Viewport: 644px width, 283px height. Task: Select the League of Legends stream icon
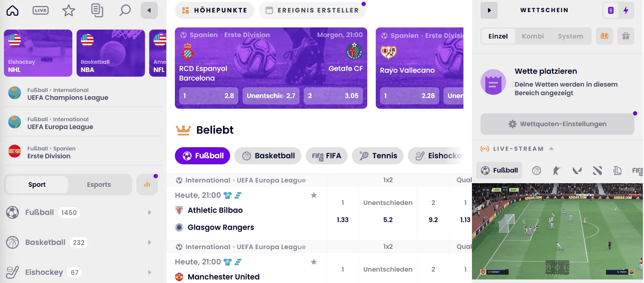click(x=617, y=170)
